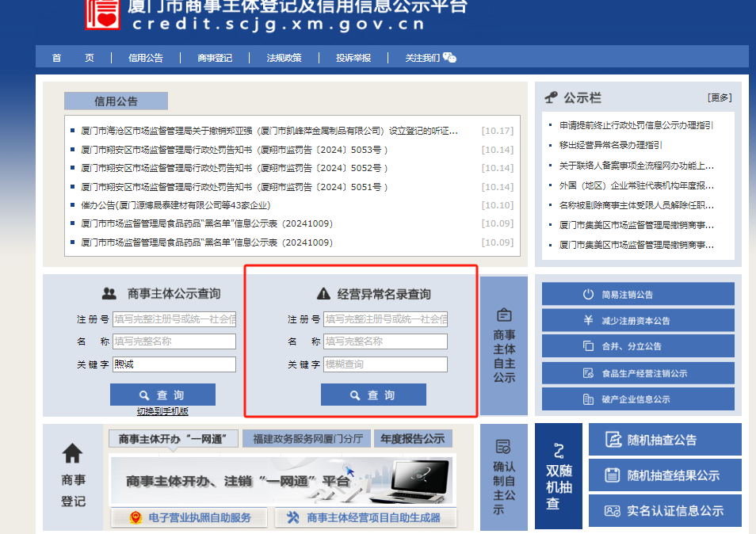
Task: Click the edit icon on 随机抽查公告
Action: (612, 440)
